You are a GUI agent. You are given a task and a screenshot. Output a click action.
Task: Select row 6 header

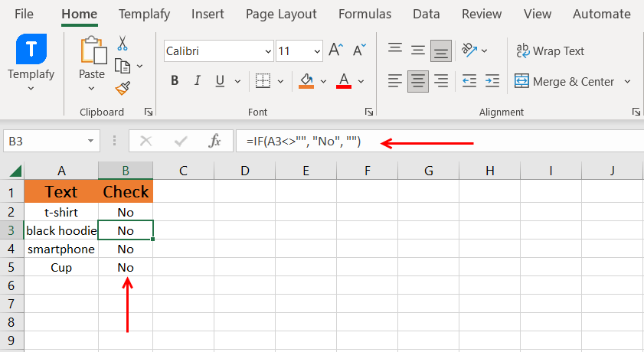[x=11, y=285]
